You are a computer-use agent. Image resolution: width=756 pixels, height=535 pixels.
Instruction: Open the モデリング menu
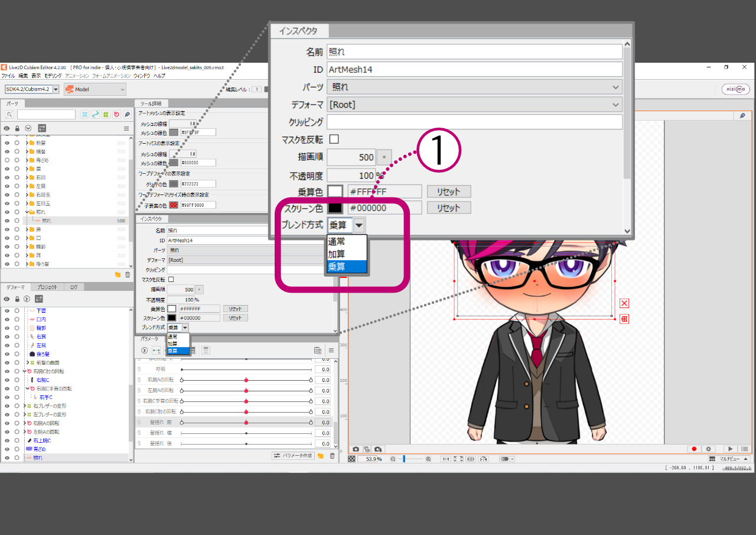[53, 76]
